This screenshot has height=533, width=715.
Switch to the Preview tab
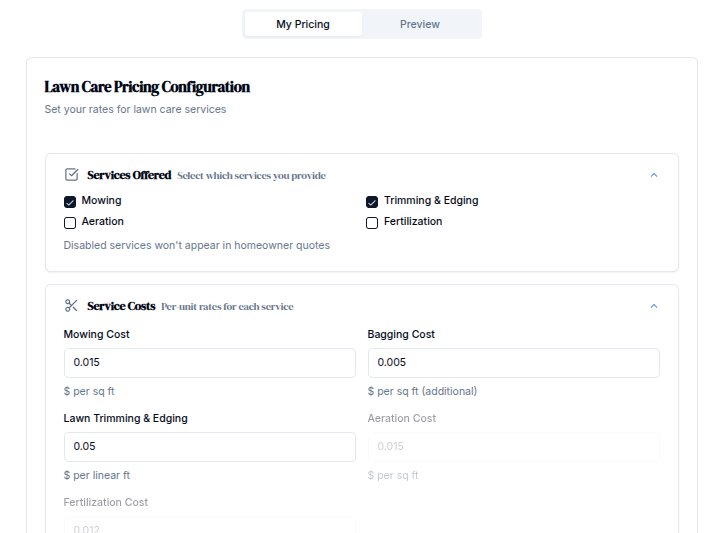[419, 24]
